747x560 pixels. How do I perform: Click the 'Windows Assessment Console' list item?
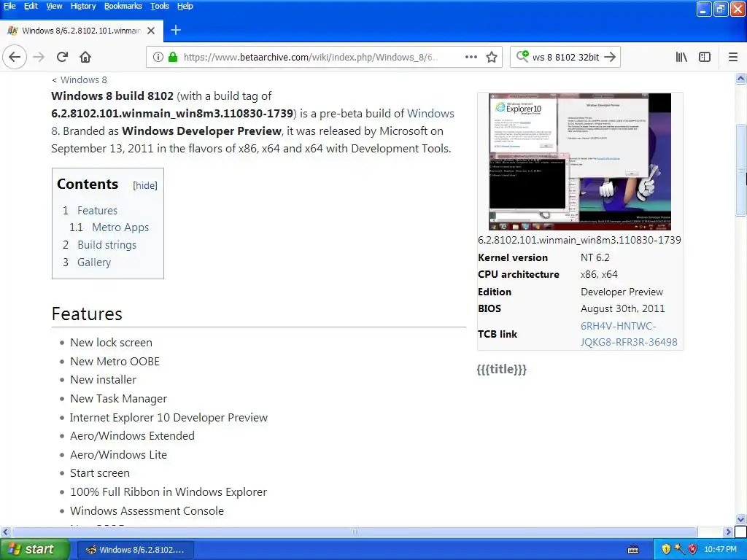click(147, 511)
